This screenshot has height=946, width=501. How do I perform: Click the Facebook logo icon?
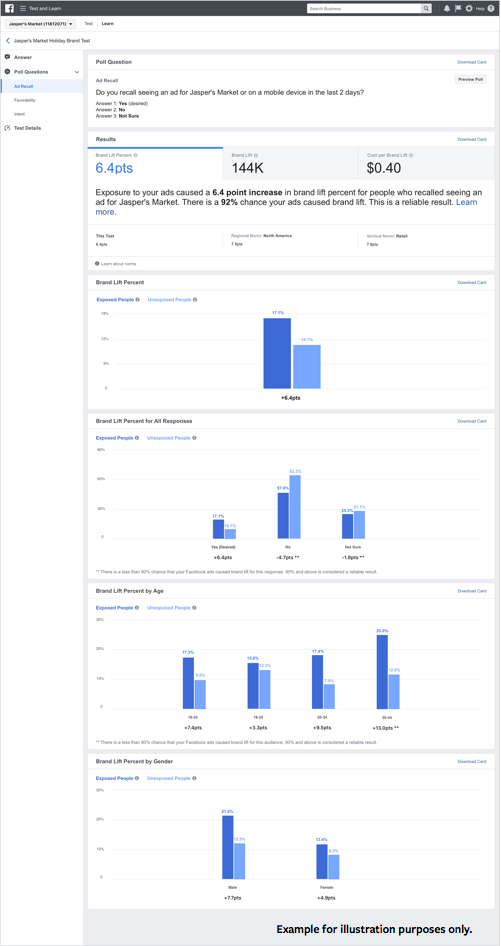pyautogui.click(x=10, y=8)
